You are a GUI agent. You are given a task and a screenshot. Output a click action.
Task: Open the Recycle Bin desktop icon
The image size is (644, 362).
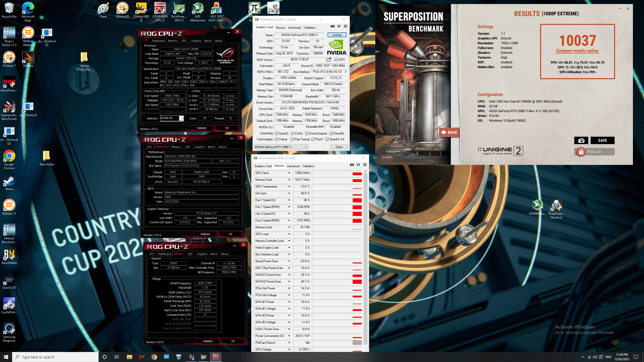tap(9, 10)
